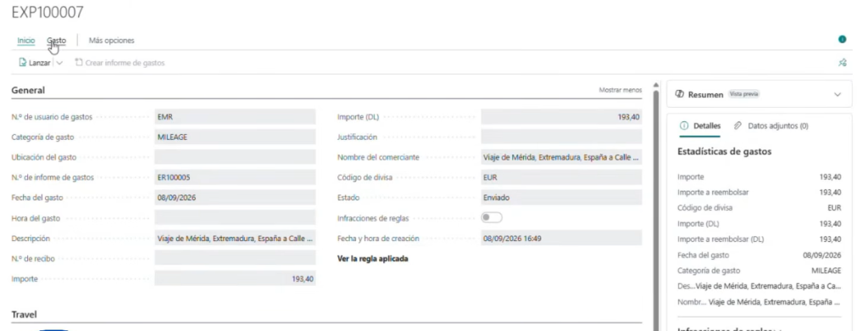This screenshot has width=868, height=331.
Task: Switch to the Inicio tab
Action: point(26,41)
